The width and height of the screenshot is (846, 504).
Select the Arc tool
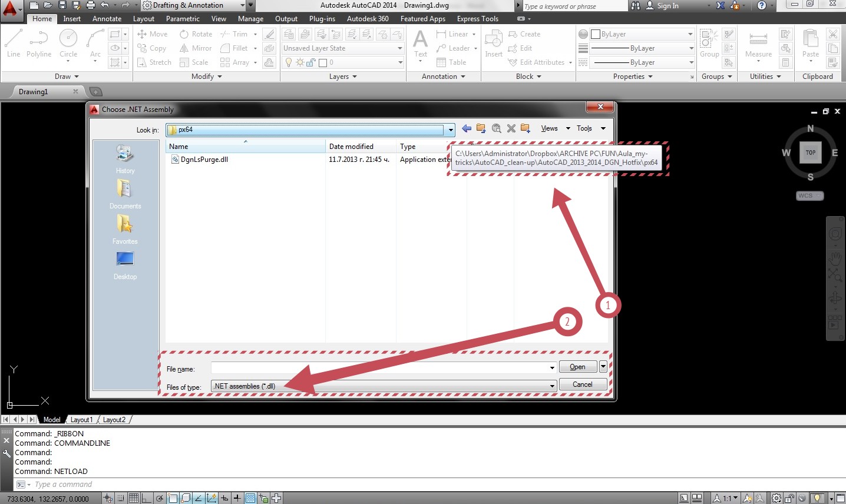click(95, 44)
